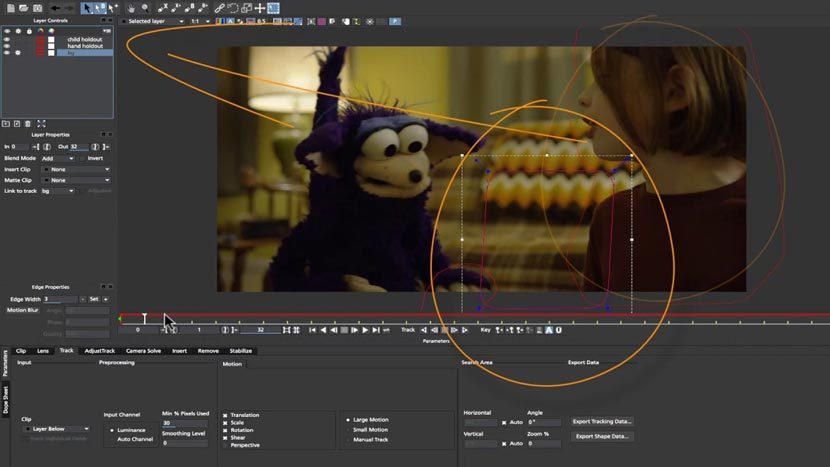Open the Link to track dropdown

[x=58, y=191]
